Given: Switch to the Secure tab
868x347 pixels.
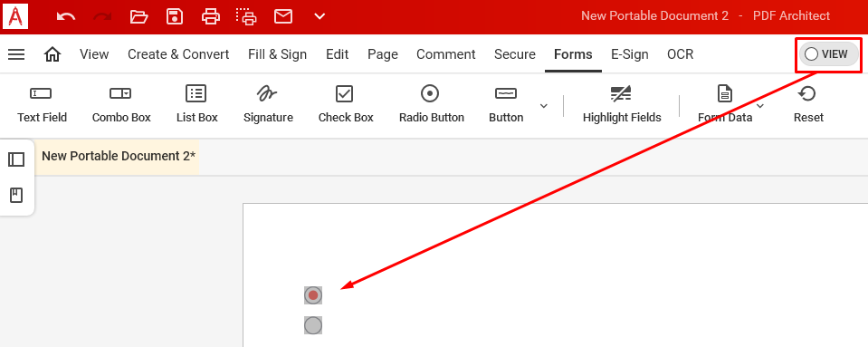Looking at the screenshot, I should point(515,54).
